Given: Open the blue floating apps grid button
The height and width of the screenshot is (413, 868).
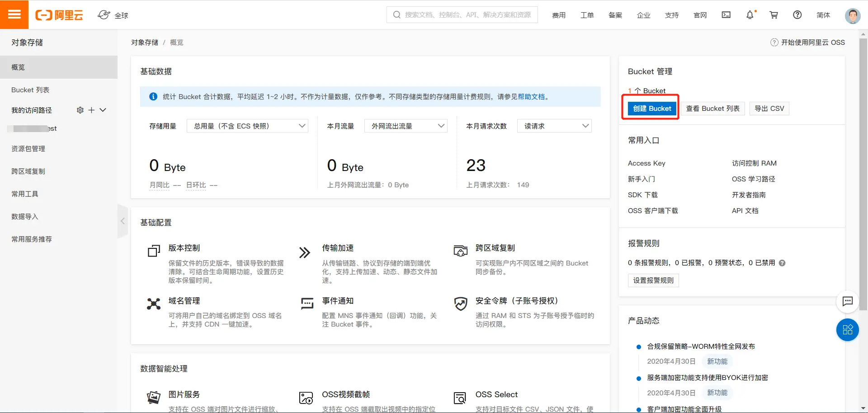Looking at the screenshot, I should pyautogui.click(x=848, y=330).
